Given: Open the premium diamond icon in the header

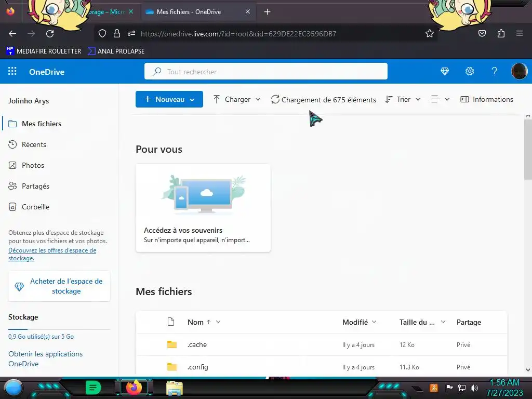Looking at the screenshot, I should click(x=445, y=71).
